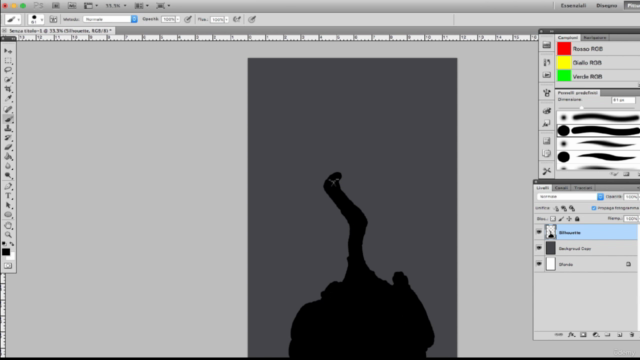The height and width of the screenshot is (360, 640).
Task: Add a layer mask
Action: [x=583, y=335]
